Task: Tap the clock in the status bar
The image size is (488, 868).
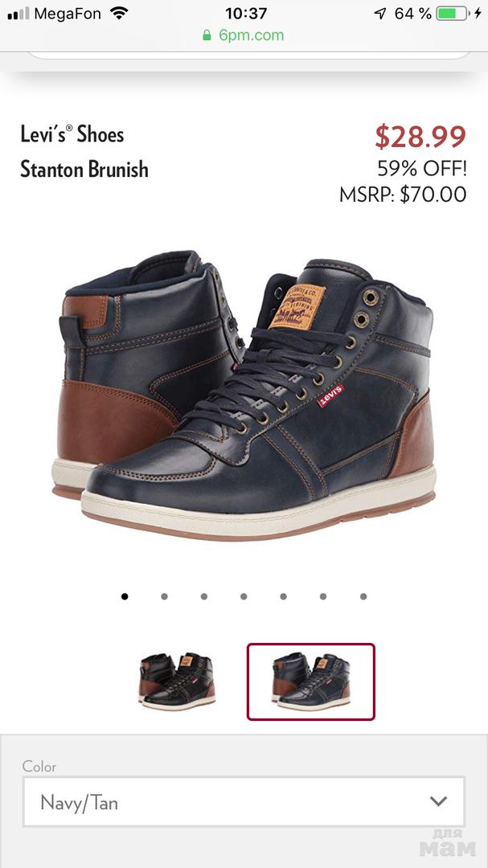Action: click(246, 13)
